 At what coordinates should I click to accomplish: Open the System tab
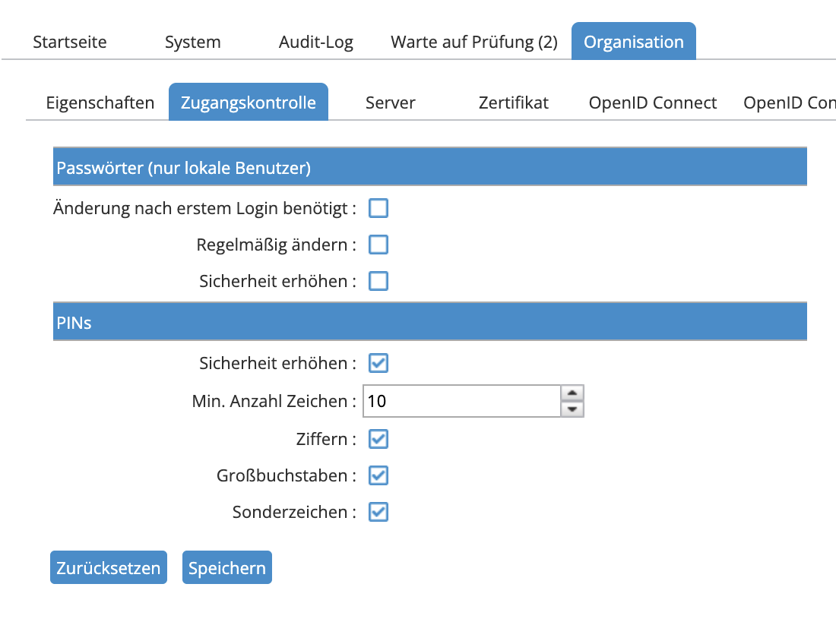[192, 42]
